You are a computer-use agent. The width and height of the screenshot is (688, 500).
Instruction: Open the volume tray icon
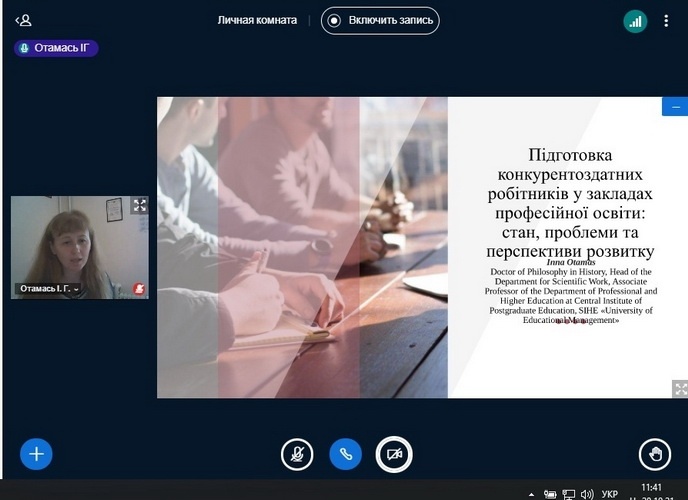(587, 494)
